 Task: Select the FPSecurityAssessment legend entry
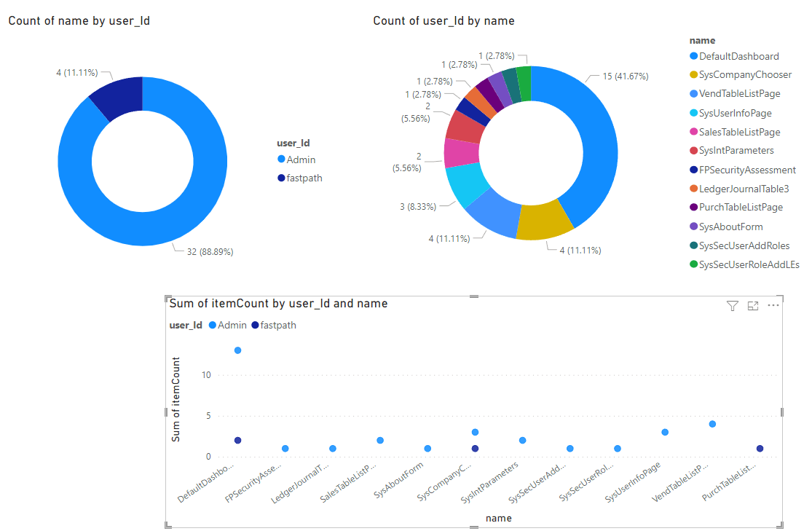[x=743, y=170]
